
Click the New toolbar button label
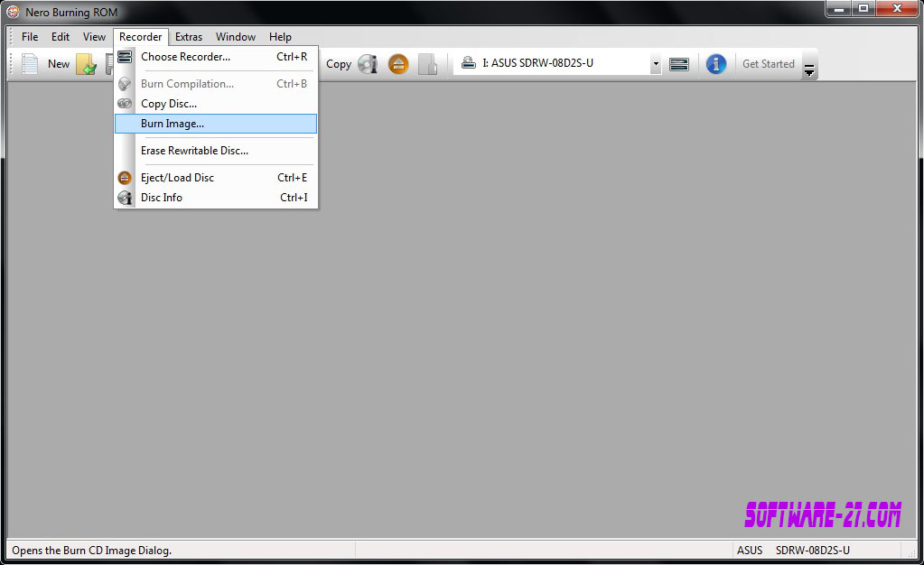(59, 63)
